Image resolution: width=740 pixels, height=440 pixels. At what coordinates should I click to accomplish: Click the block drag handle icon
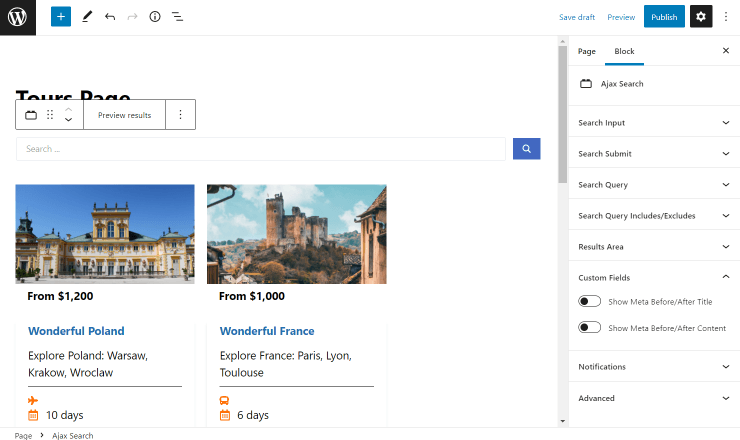point(50,115)
